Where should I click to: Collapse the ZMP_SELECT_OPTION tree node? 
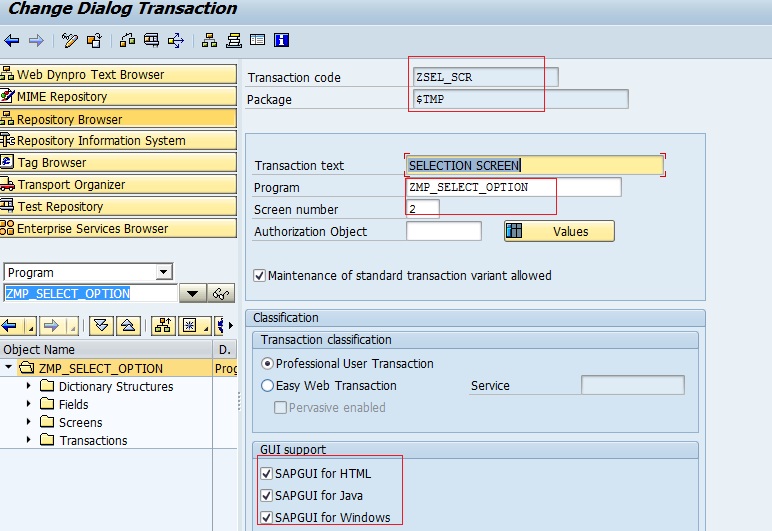[x=8, y=368]
